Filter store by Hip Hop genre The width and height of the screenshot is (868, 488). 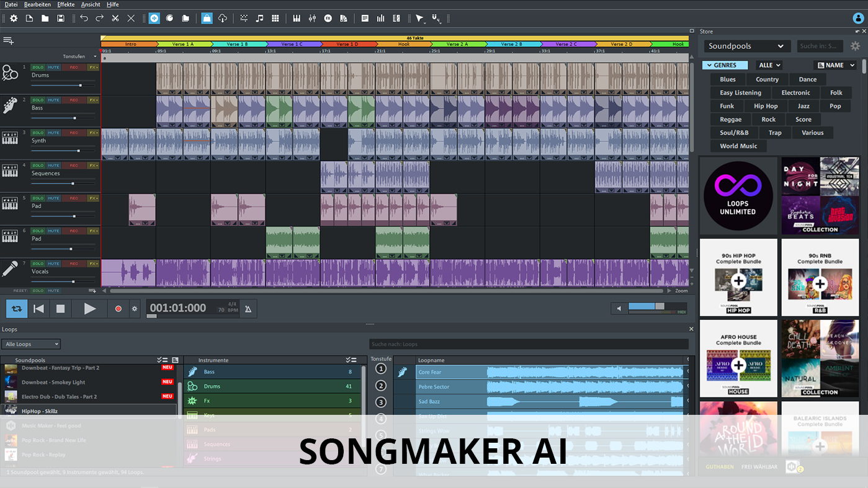(x=766, y=106)
